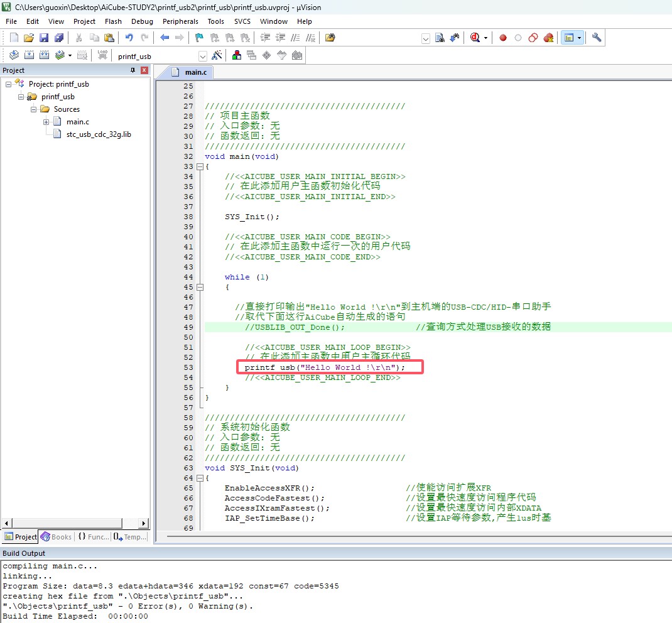Screen dimensions: 672x623
Task: Collapse the main function fold marker at line 33
Action: (200, 166)
